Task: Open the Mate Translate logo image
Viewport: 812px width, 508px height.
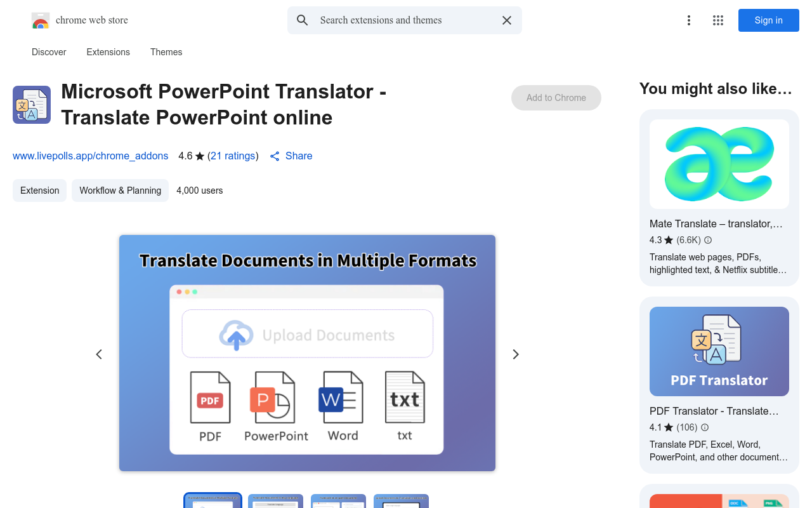Action: click(x=719, y=164)
